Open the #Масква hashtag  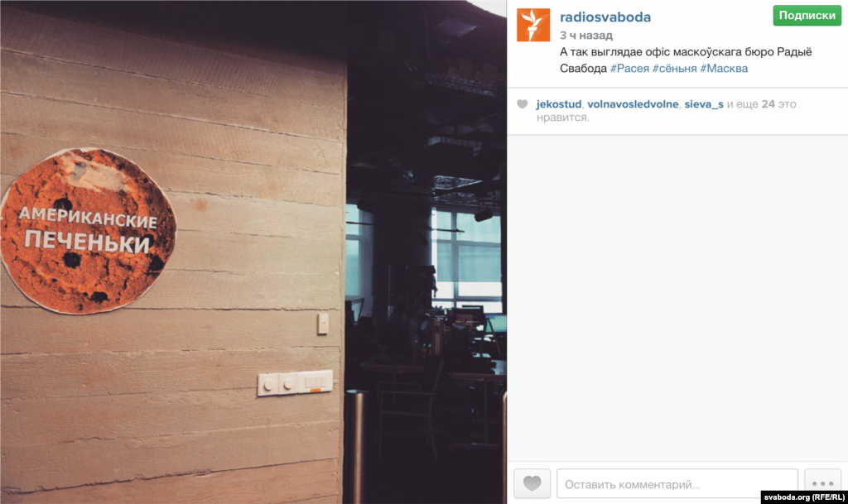[724, 69]
